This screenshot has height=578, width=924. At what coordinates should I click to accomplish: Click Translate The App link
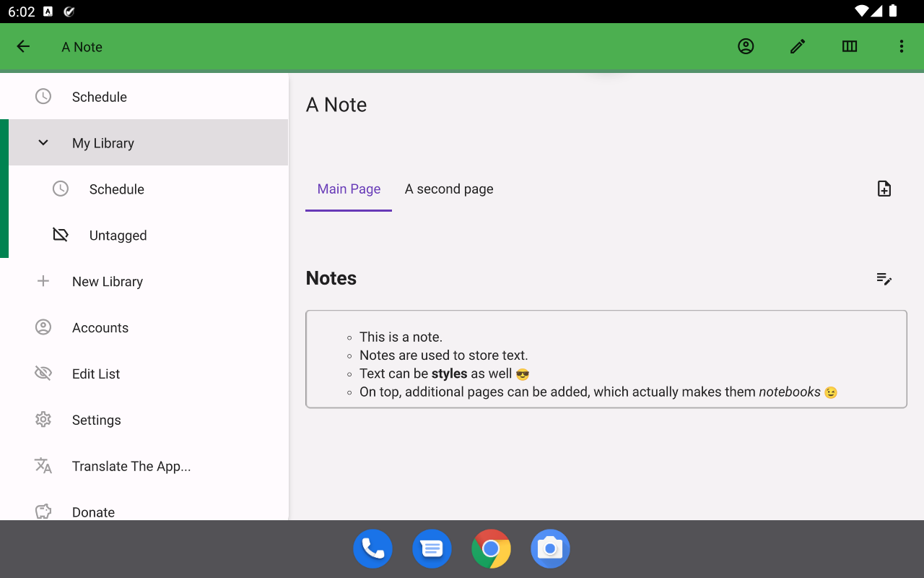pos(131,467)
